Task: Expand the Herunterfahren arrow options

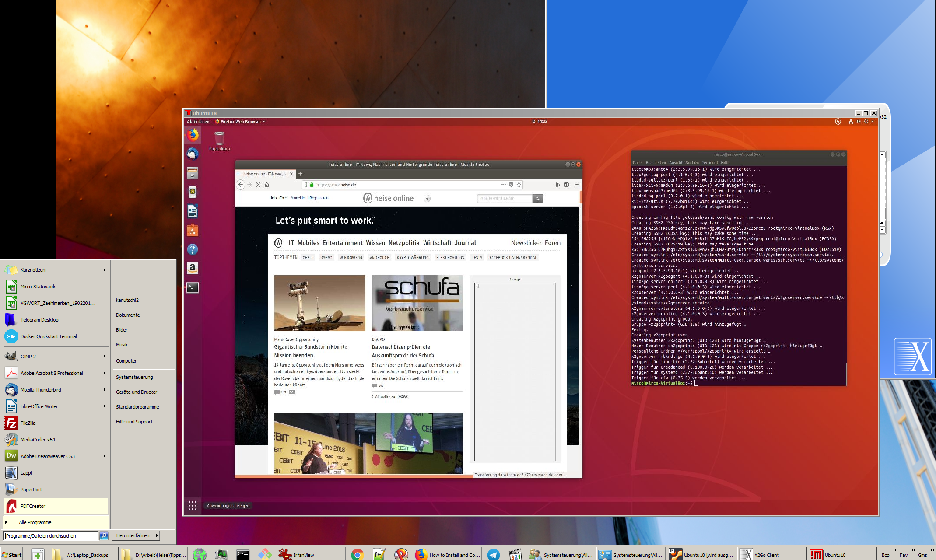Action: click(x=157, y=535)
